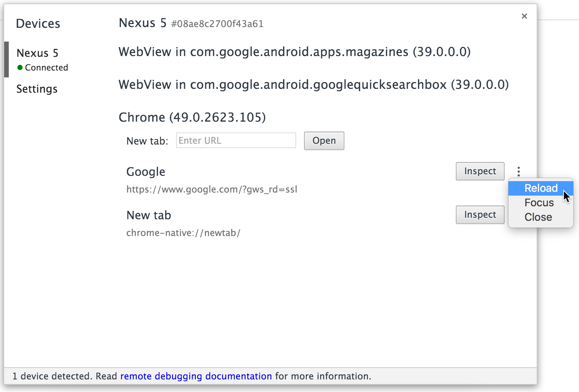Select Nexus 5 in the Devices sidebar
The width and height of the screenshot is (579, 392).
tap(37, 53)
